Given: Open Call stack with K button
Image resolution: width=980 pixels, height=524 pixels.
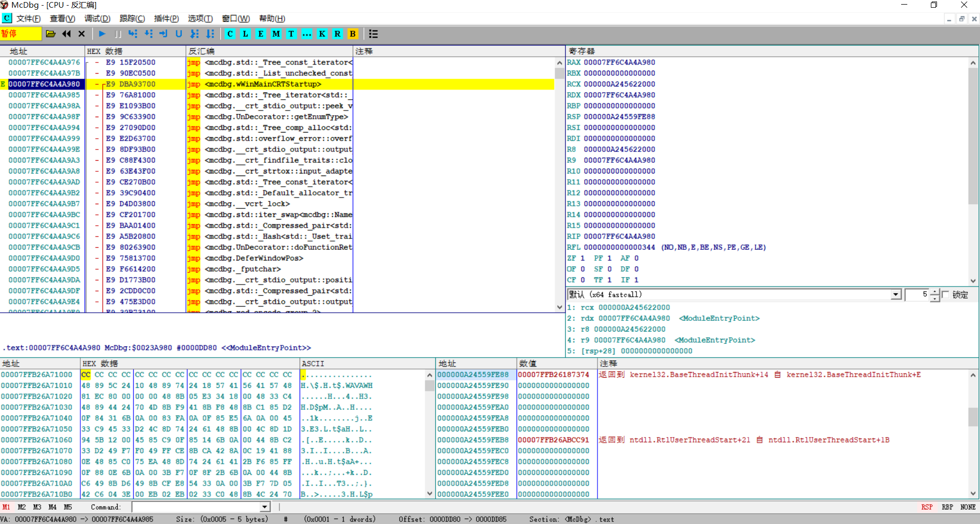Looking at the screenshot, I should click(x=322, y=34).
